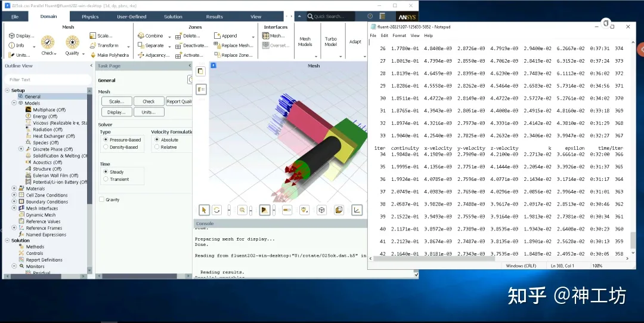Switch to the Physics ribbon tab
The image size is (644, 323).
(90, 17)
